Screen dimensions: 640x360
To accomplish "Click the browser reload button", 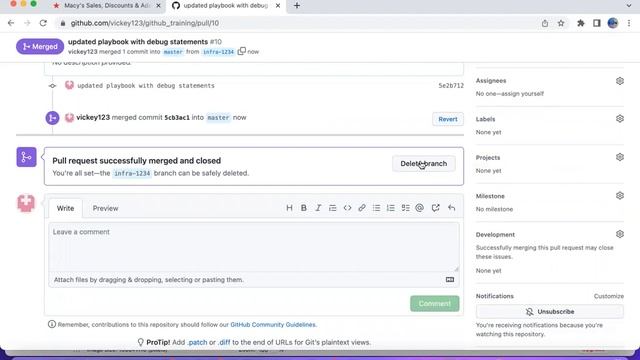I will (x=43, y=23).
